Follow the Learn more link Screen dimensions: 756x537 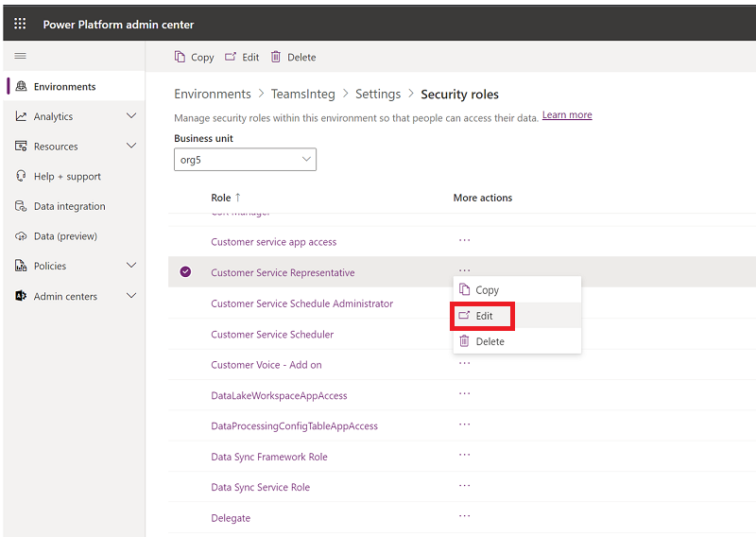[567, 115]
